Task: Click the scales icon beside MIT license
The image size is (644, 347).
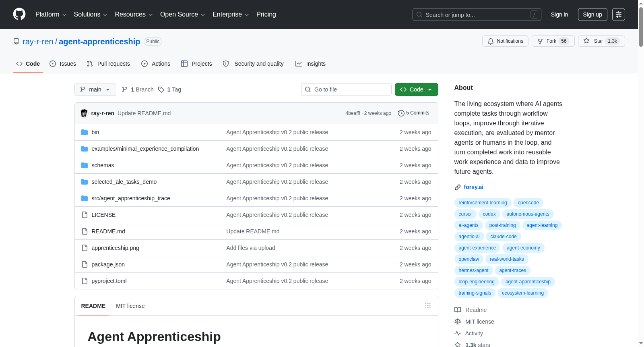Action: tap(458, 322)
